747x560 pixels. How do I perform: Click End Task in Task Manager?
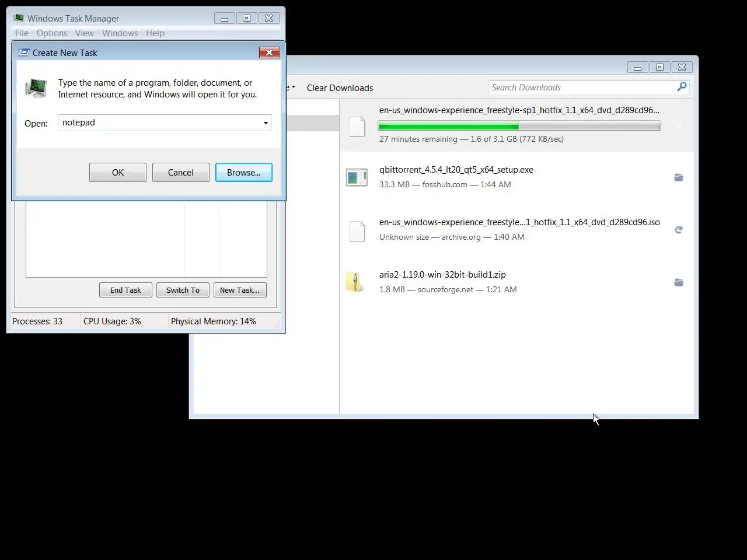point(125,290)
